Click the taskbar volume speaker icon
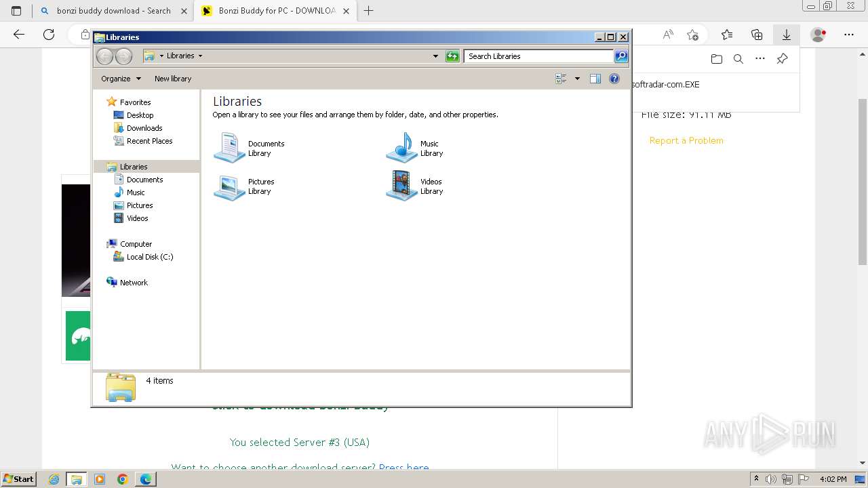The width and height of the screenshot is (868, 488). [x=771, y=479]
